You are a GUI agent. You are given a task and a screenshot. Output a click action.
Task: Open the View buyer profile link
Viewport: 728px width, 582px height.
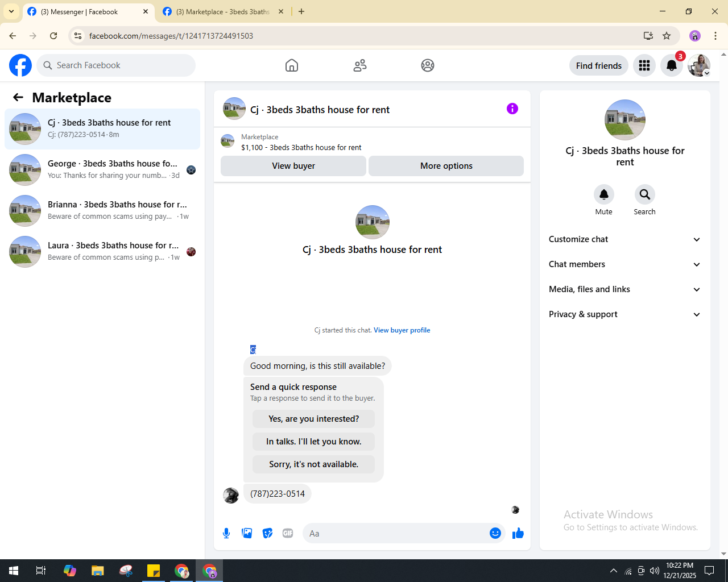(x=402, y=330)
